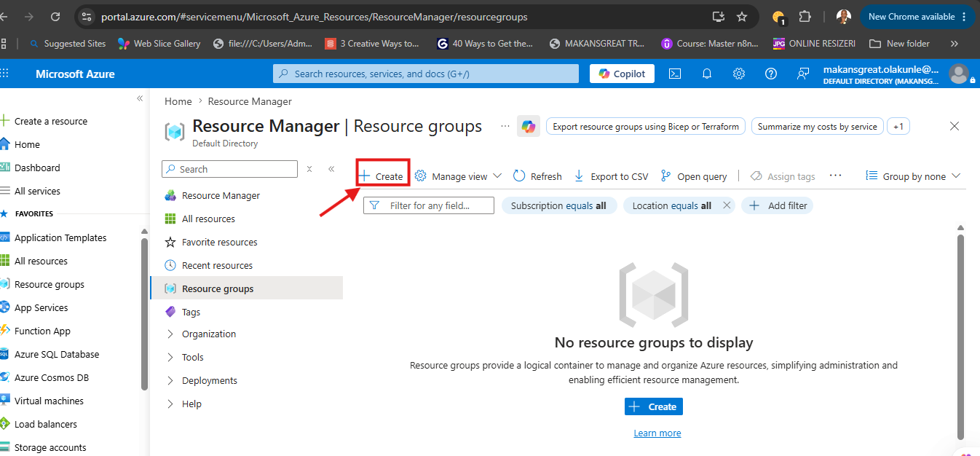The height and width of the screenshot is (456, 980).
Task: Focus the Filter for any field box
Action: [x=429, y=205]
